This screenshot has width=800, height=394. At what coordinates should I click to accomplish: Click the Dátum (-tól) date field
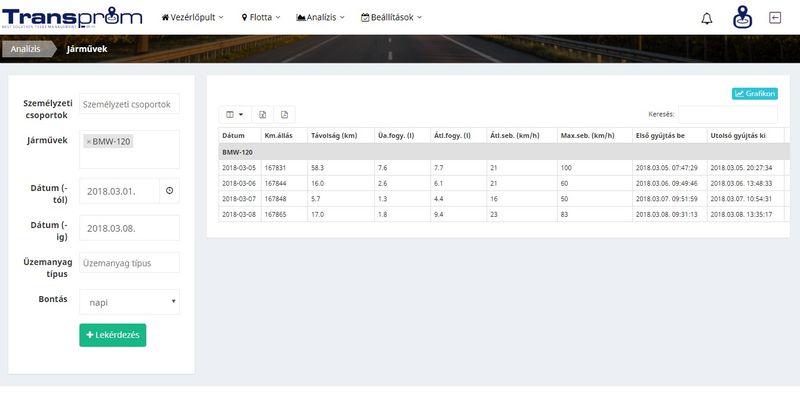point(119,191)
